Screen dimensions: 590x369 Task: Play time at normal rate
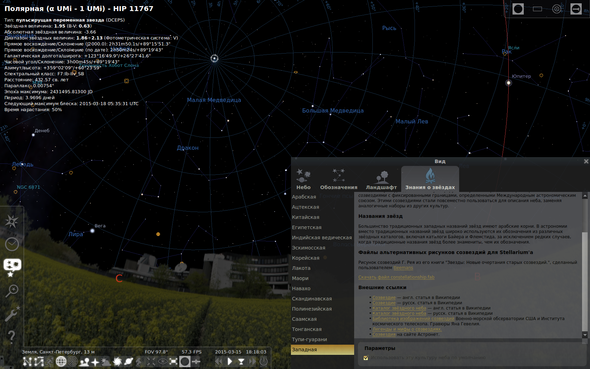pos(230,361)
